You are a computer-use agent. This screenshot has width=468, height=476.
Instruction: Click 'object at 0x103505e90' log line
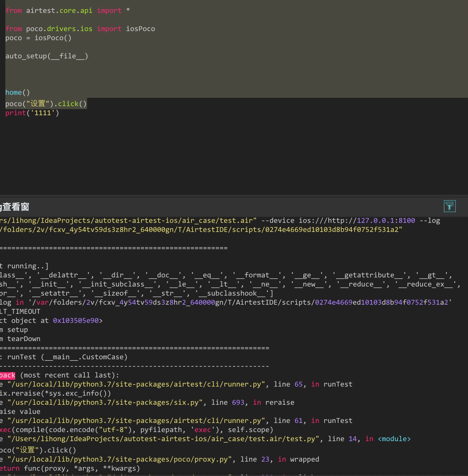click(x=51, y=321)
